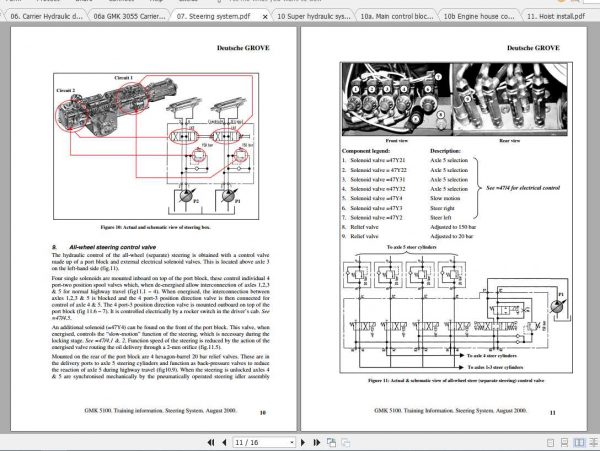Open the 10b Engine house tab
Image resolution: width=600 pixels, height=451 pixels.
(479, 16)
